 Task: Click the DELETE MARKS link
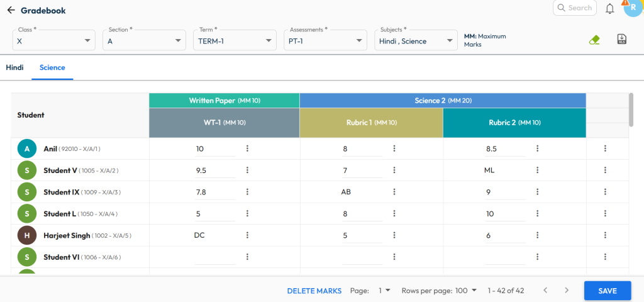pyautogui.click(x=314, y=291)
